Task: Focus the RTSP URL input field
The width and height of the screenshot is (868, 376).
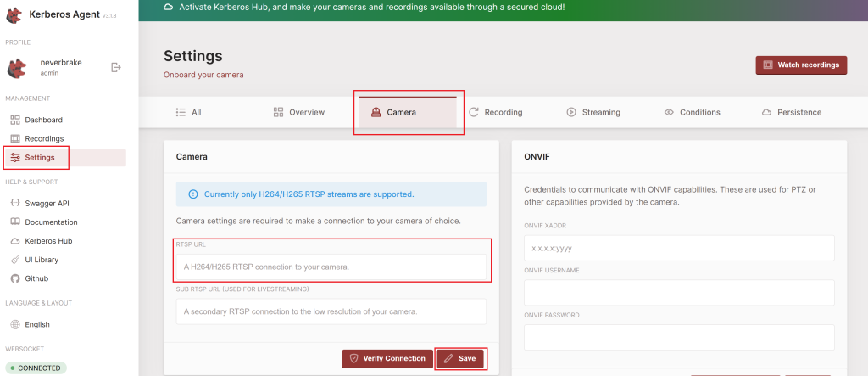Action: pyautogui.click(x=331, y=267)
